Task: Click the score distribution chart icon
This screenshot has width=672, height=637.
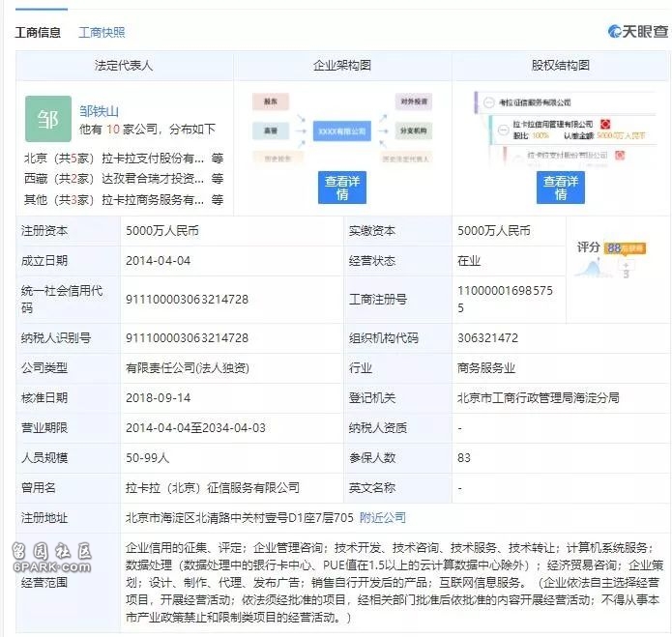Action: pos(593,269)
